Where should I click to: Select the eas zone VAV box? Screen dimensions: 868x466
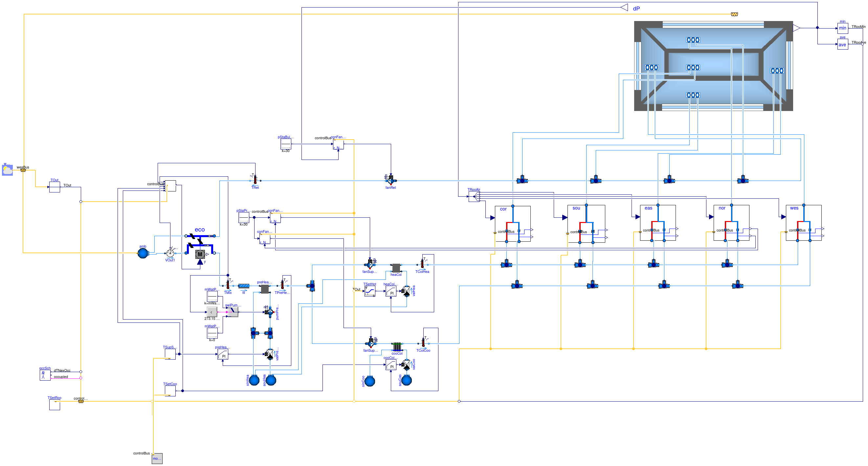point(658,223)
